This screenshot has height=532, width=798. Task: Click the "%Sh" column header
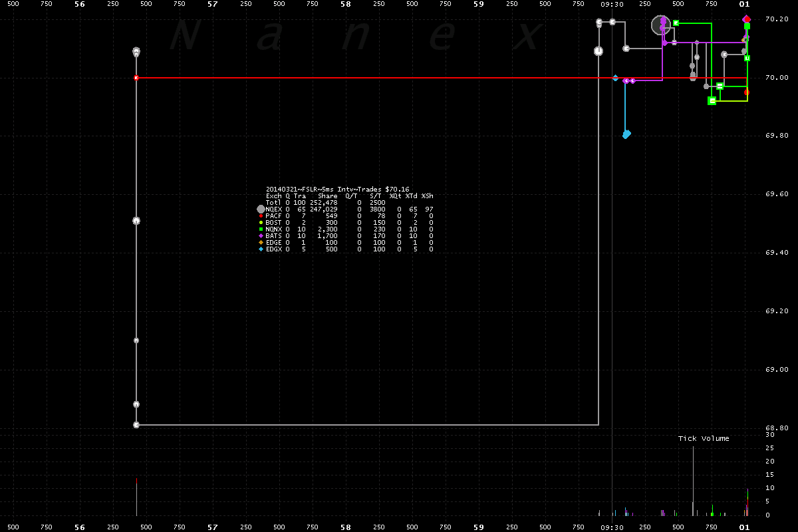427,196
